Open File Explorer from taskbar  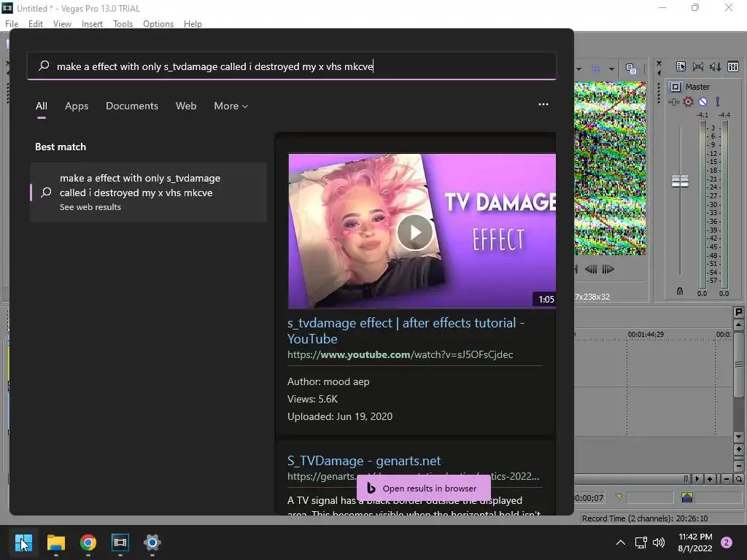[x=55, y=542]
